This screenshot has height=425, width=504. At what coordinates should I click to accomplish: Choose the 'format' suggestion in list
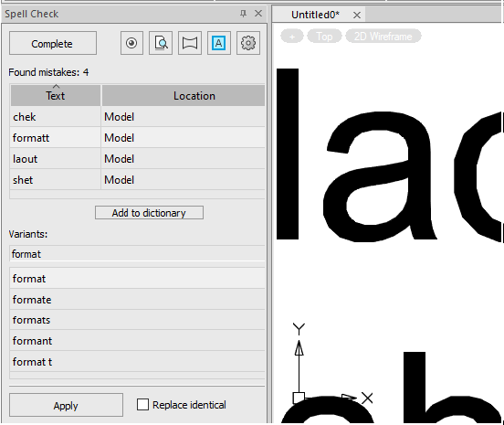pos(137,278)
